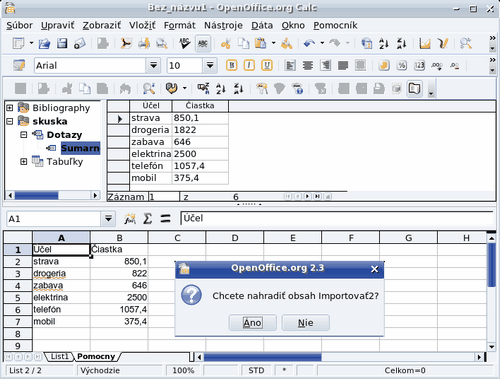Viewport: 500px width, 379px height.
Task: Open the Dáta menu
Action: tap(262, 25)
